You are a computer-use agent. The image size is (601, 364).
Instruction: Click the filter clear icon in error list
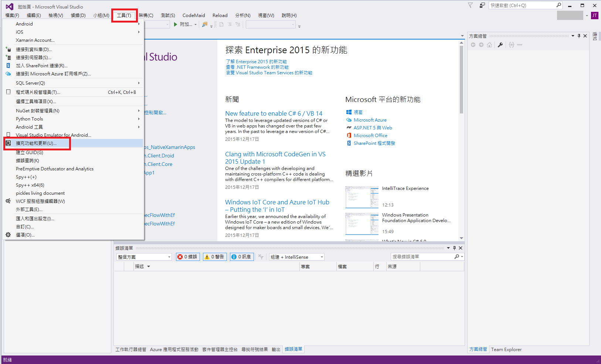pyautogui.click(x=261, y=257)
